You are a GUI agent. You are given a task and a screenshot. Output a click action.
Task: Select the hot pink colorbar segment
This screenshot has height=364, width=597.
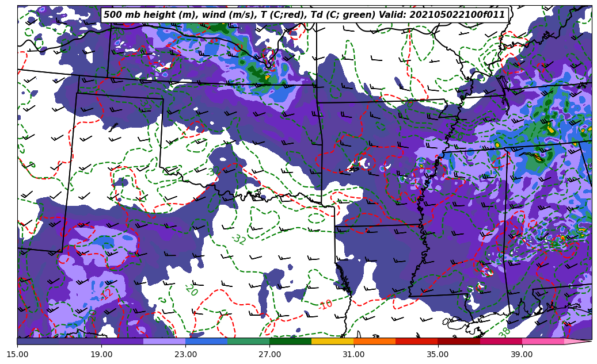point(543,342)
